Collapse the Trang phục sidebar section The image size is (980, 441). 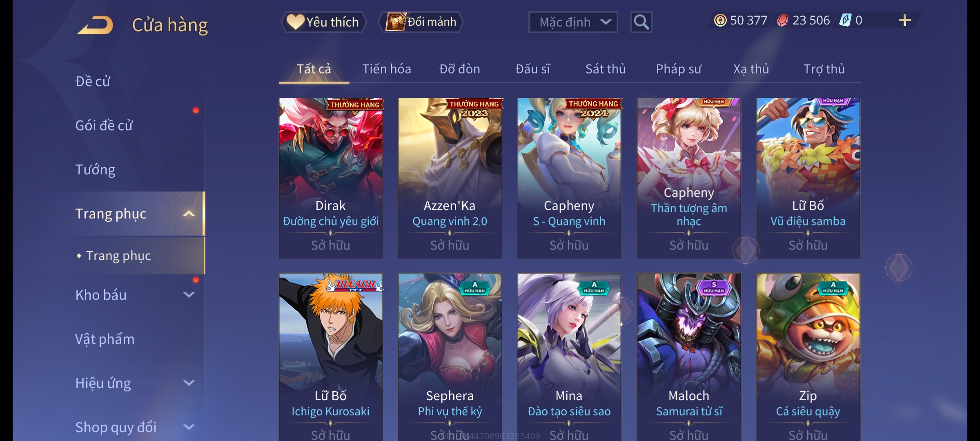click(189, 214)
